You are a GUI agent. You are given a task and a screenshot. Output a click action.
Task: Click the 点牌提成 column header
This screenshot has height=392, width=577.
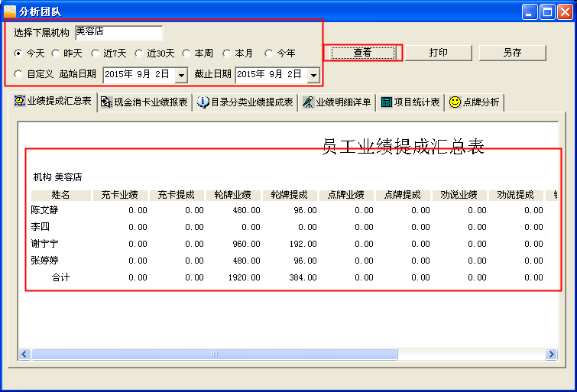click(x=403, y=195)
